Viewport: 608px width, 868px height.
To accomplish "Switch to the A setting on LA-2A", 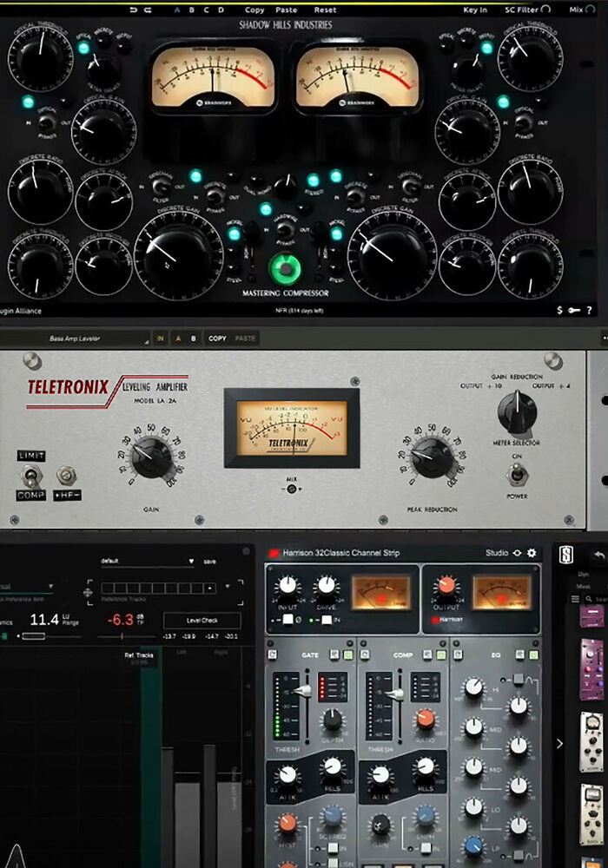I will point(179,339).
